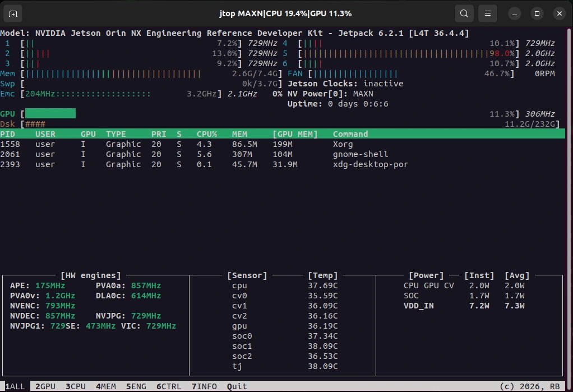This screenshot has height=392, width=573.
Task: Click the [HW engines] panel title
Action: pos(91,275)
